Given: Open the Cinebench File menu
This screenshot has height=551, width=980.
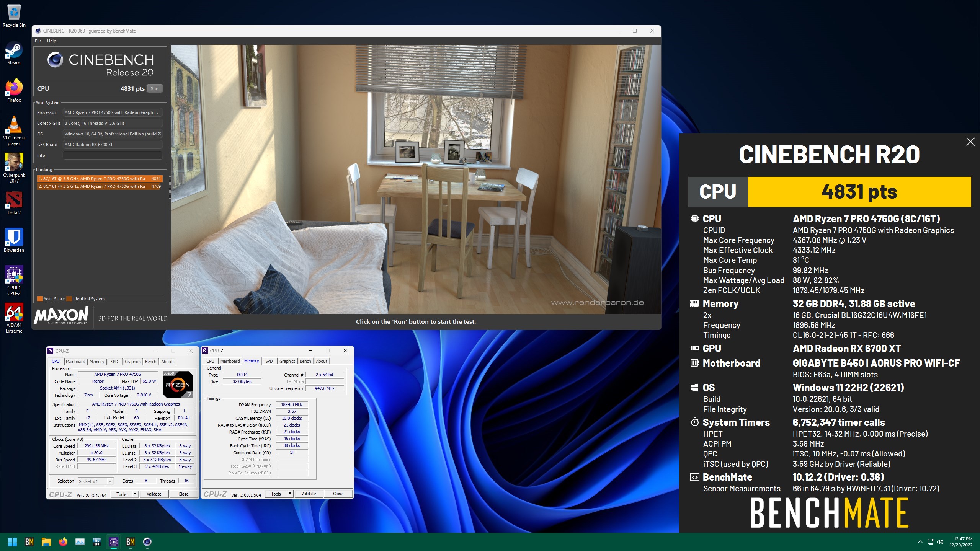Looking at the screenshot, I should [x=38, y=41].
